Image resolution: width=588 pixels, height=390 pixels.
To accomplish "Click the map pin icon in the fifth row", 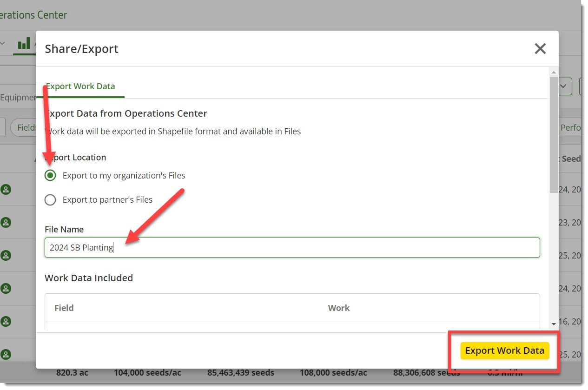I will (x=7, y=321).
